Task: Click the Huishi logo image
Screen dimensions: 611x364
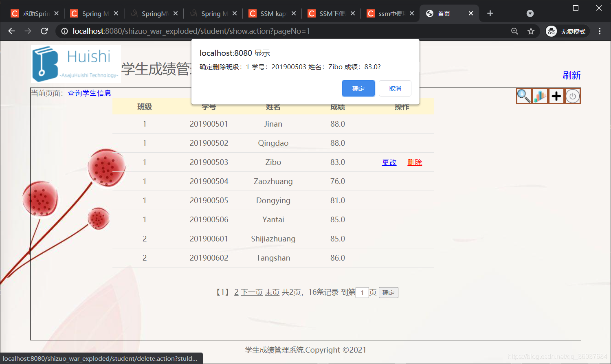Action: point(76,64)
